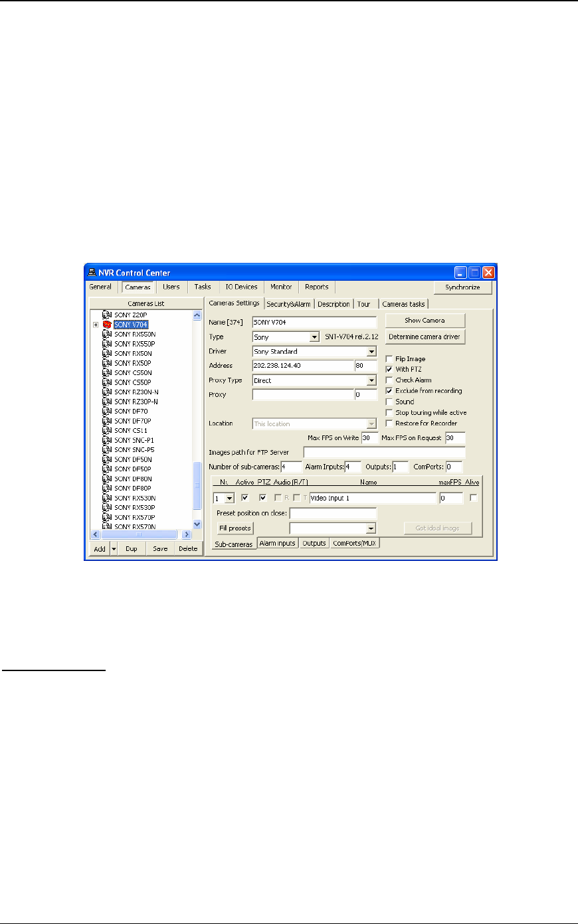This screenshot has height=924, width=578.
Task: Uncheck the With PTZ option
Action: pos(389,369)
